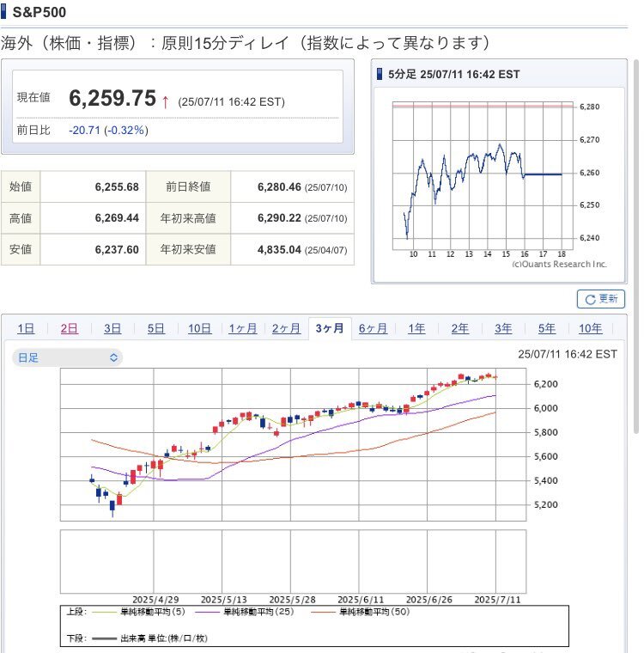
Task: Switch to the 10日 chart tab
Action: [199, 328]
